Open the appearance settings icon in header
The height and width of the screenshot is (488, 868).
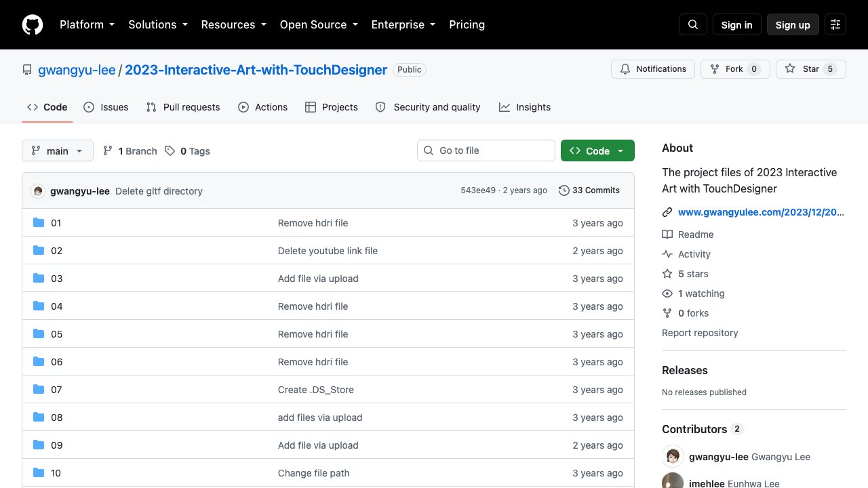click(835, 25)
